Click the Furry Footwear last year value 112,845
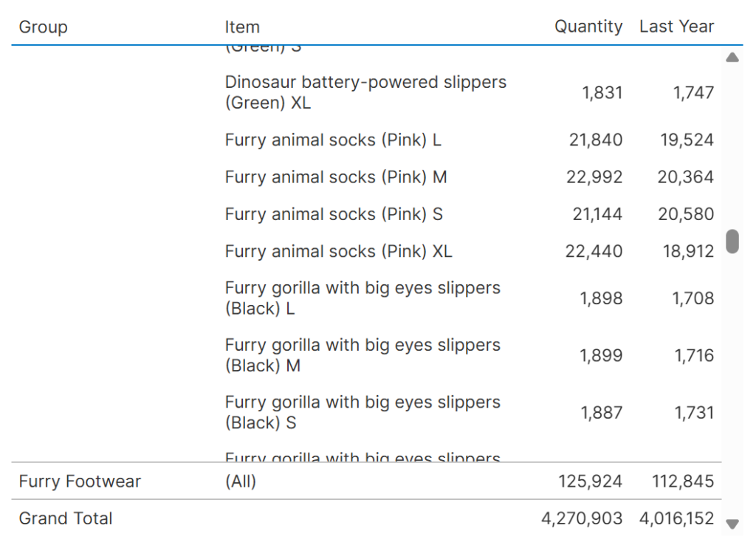The width and height of the screenshot is (756, 545). (683, 481)
